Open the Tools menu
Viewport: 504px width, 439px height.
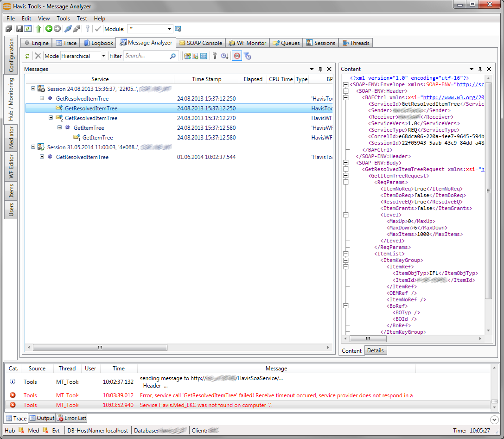pos(63,19)
